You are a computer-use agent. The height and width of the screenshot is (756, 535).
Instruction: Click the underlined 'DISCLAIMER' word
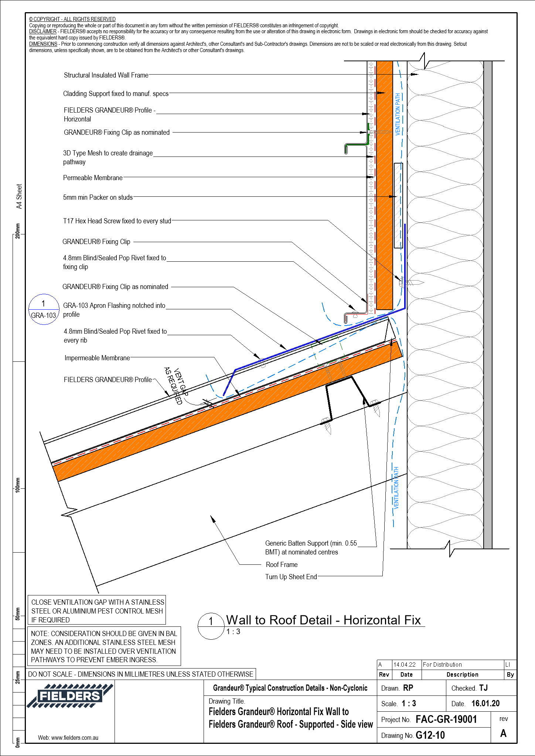pyautogui.click(x=43, y=32)
